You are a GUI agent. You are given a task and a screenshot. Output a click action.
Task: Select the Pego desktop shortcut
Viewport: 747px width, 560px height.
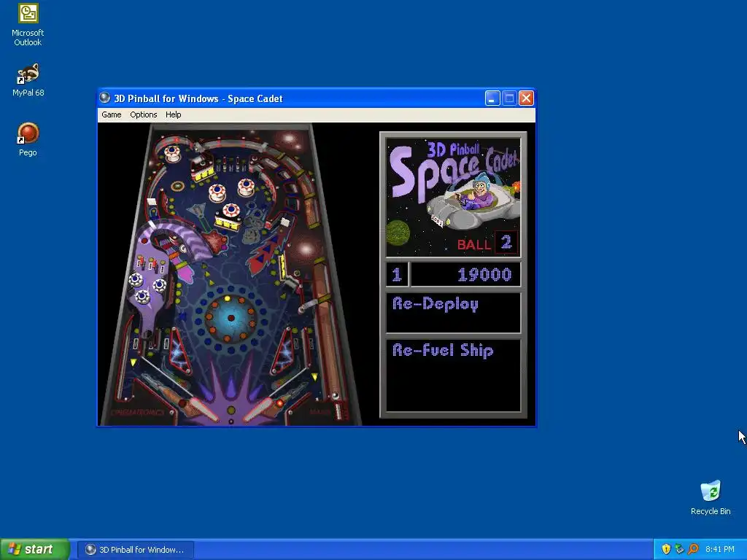click(x=28, y=139)
